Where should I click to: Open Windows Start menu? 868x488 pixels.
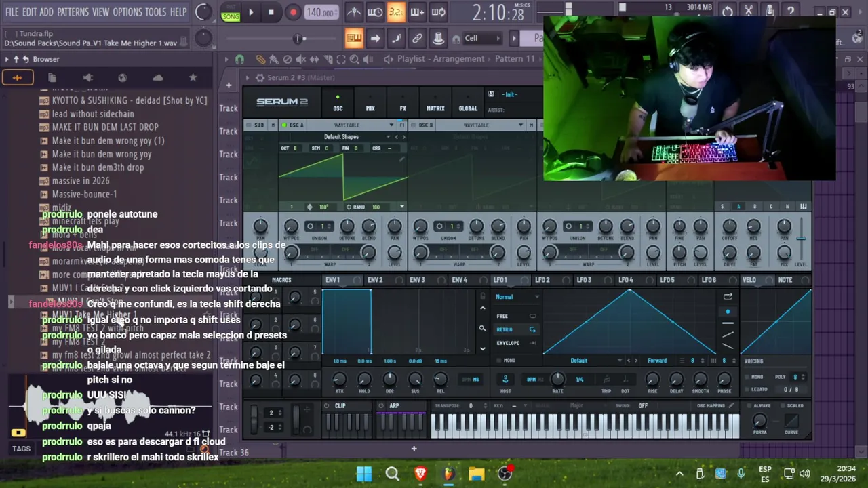(364, 474)
